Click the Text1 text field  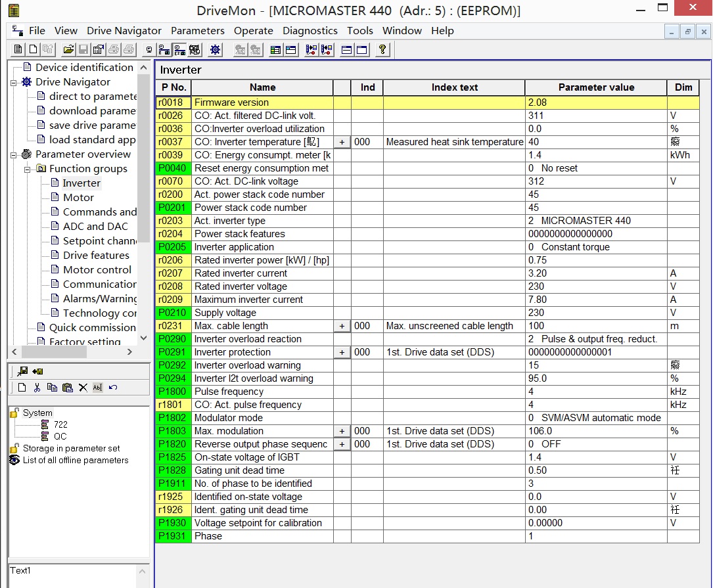pyautogui.click(x=73, y=576)
